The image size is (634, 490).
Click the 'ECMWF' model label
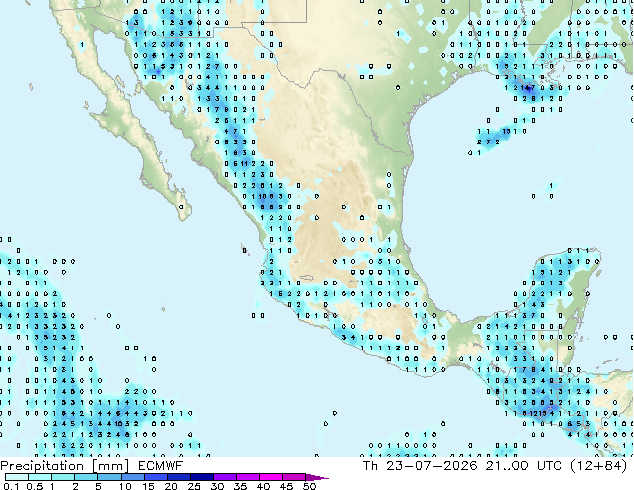pos(161,466)
